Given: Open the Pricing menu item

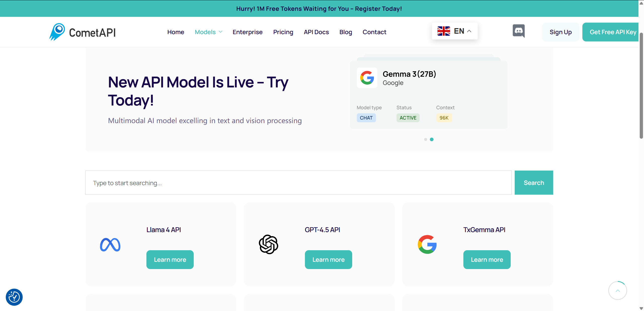Looking at the screenshot, I should [x=283, y=32].
